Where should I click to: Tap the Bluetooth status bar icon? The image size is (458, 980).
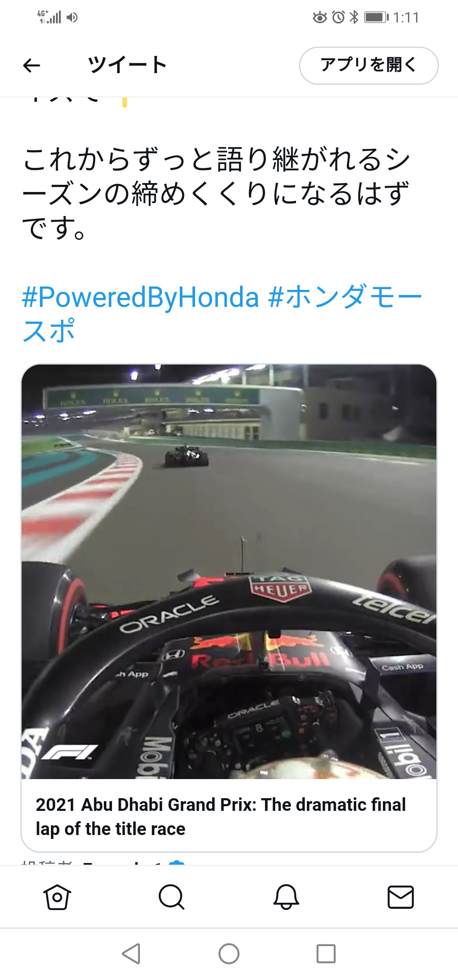click(354, 17)
